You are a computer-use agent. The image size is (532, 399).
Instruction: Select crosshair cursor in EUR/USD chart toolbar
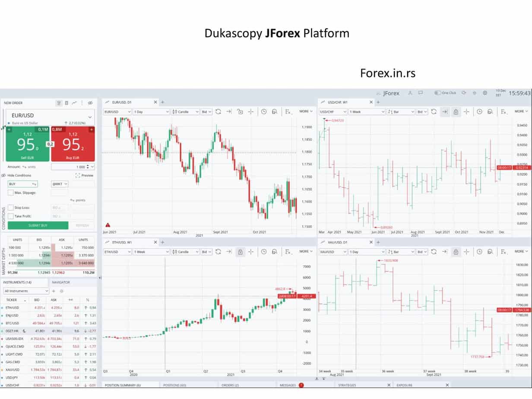pos(250,111)
